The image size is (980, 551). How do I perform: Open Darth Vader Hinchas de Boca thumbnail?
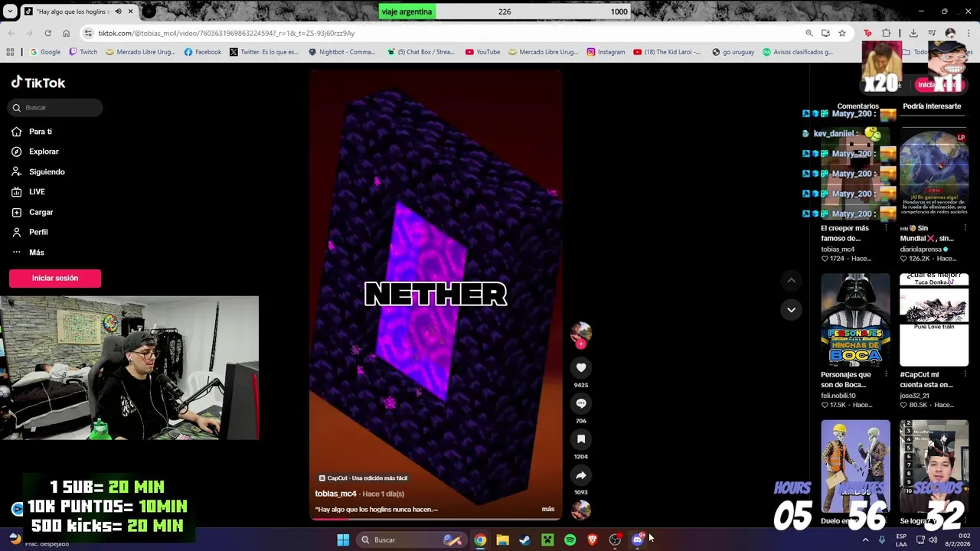click(x=855, y=320)
